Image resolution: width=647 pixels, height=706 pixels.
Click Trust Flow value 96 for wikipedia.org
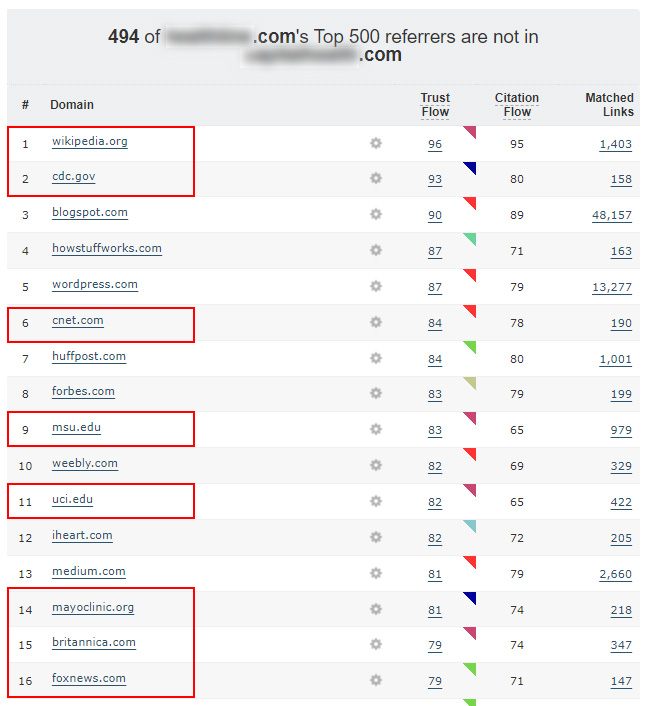coord(435,145)
